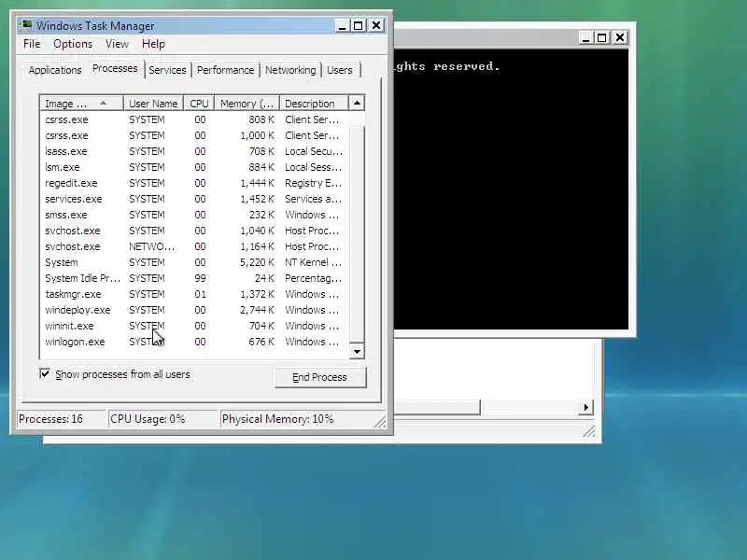Select the System process row

194,262
